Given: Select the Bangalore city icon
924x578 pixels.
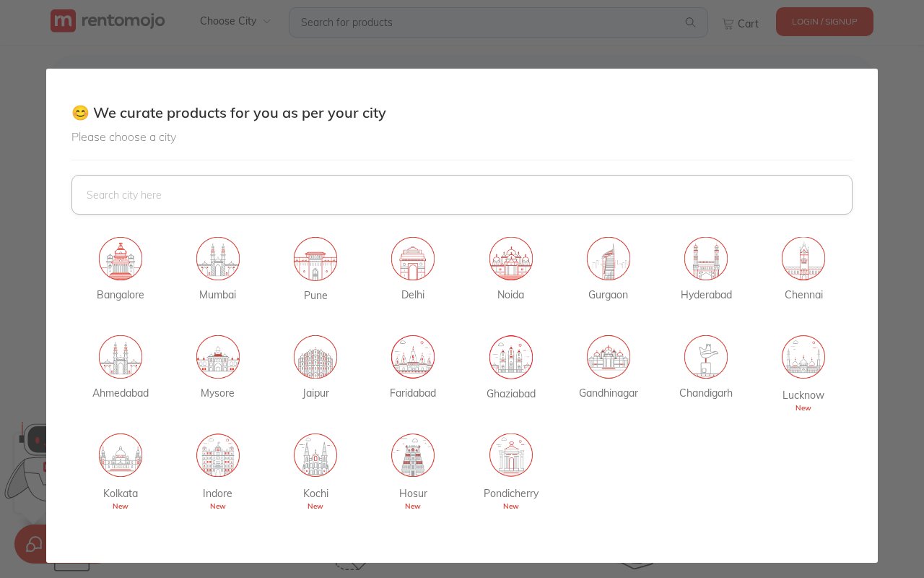Looking at the screenshot, I should [x=121, y=259].
